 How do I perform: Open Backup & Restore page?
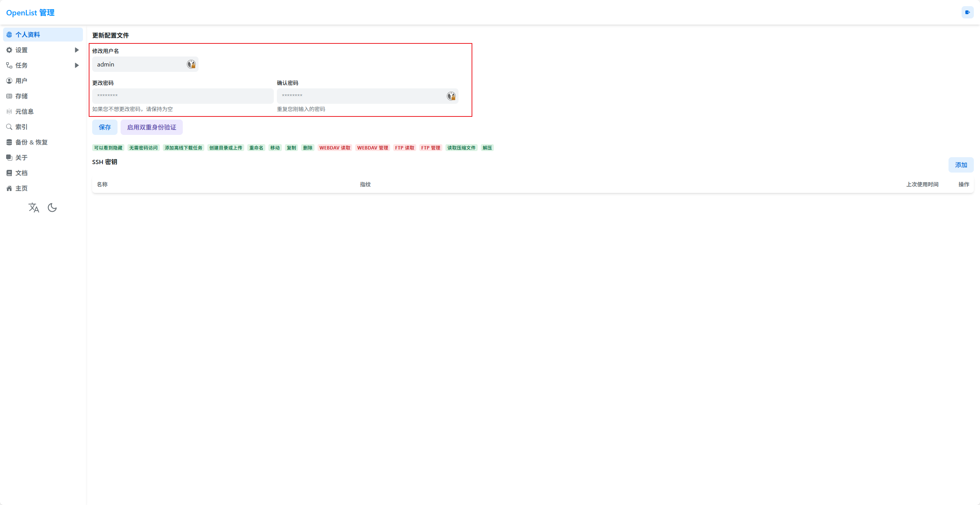[x=31, y=142]
